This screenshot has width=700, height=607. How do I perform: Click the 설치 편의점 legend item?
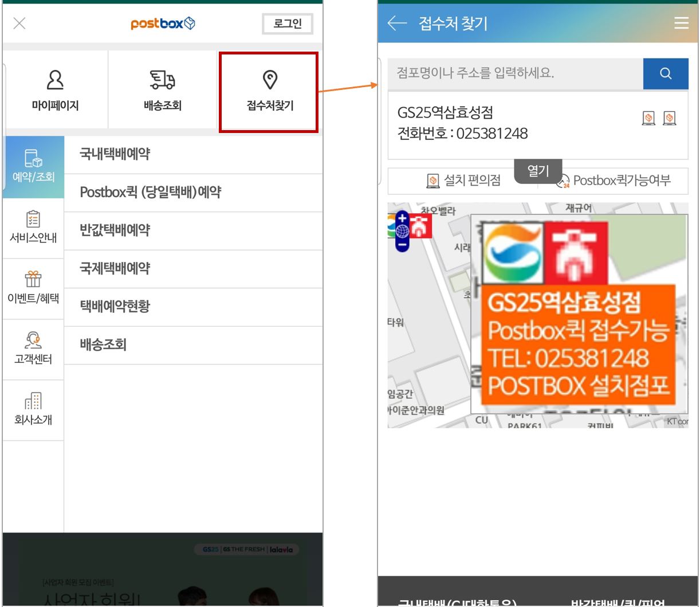pos(464,181)
